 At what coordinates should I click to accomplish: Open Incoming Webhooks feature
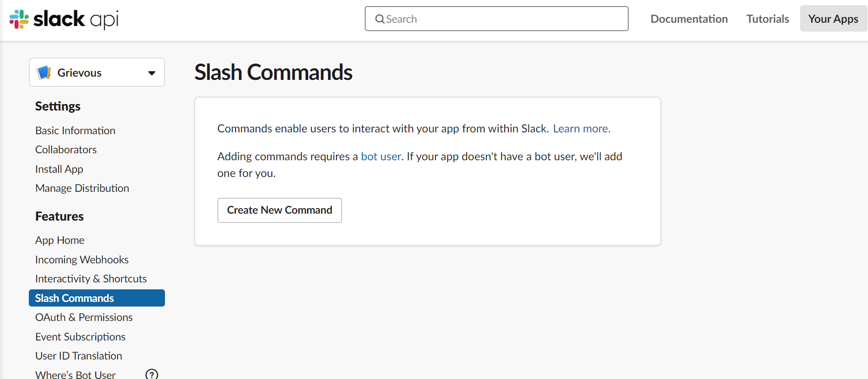(82, 260)
